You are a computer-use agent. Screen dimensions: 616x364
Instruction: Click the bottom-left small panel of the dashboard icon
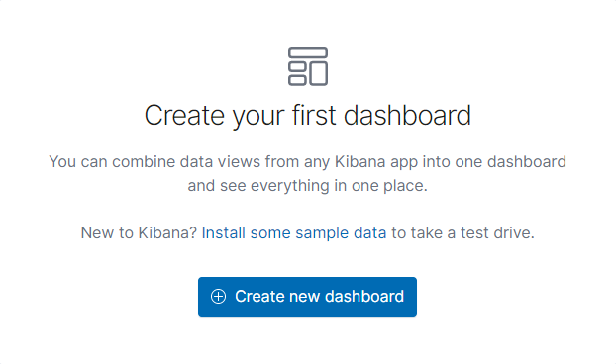tap(297, 80)
